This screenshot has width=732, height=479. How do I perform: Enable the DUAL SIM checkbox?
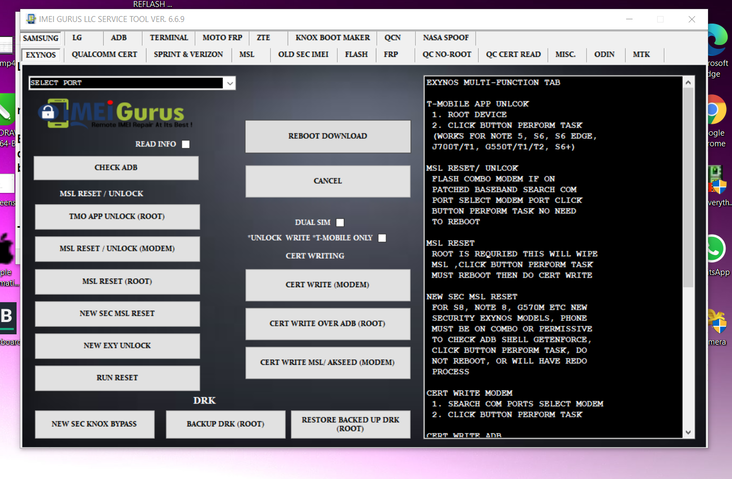[340, 223]
